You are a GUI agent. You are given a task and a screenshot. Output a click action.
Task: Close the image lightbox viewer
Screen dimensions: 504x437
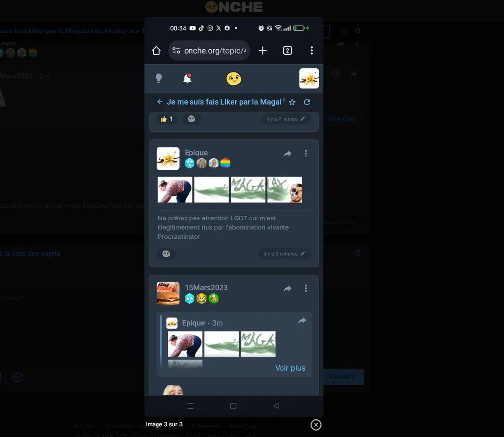pos(315,425)
